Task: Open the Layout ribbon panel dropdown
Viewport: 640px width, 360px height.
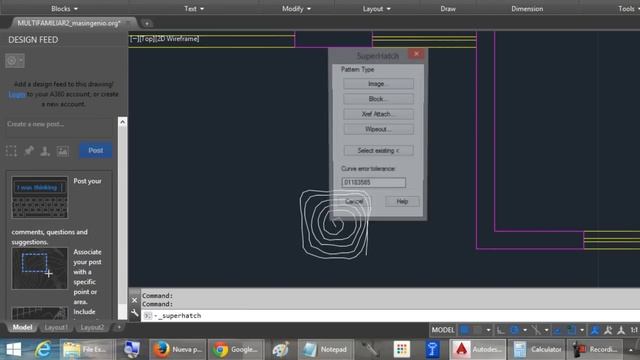Action: pos(376,9)
